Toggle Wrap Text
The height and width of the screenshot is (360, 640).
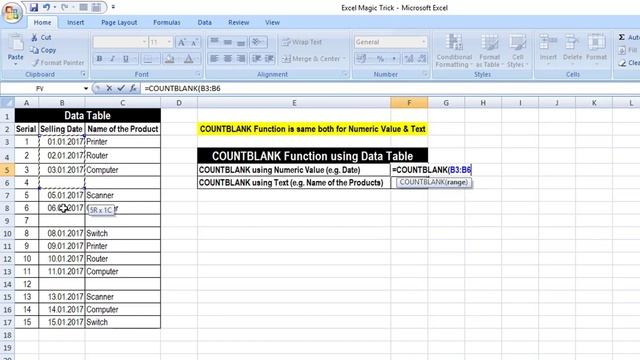click(x=302, y=42)
